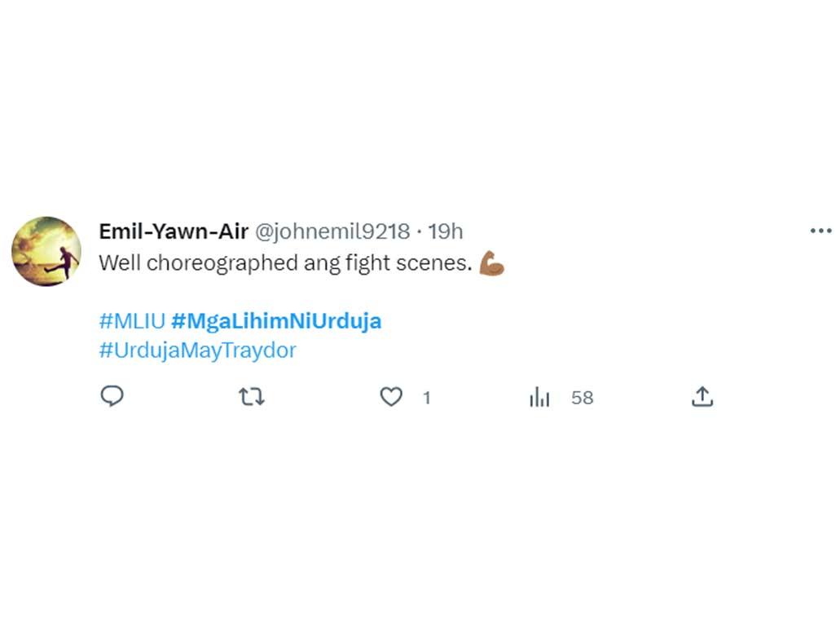Open the view analytics bar chart icon
This screenshot has width=840, height=630.
pos(539,398)
